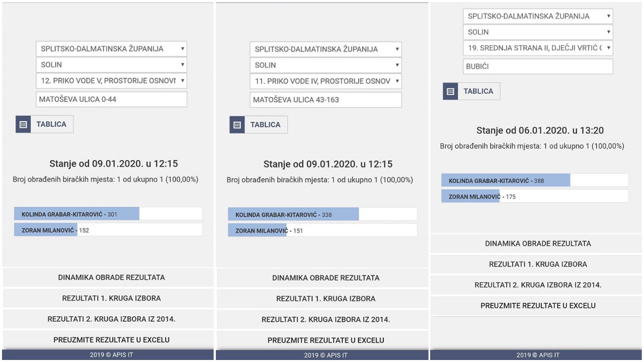644x362 pixels.
Task: Expand the 11. PRIKO VODE IV dropdown
Action: click(326, 81)
